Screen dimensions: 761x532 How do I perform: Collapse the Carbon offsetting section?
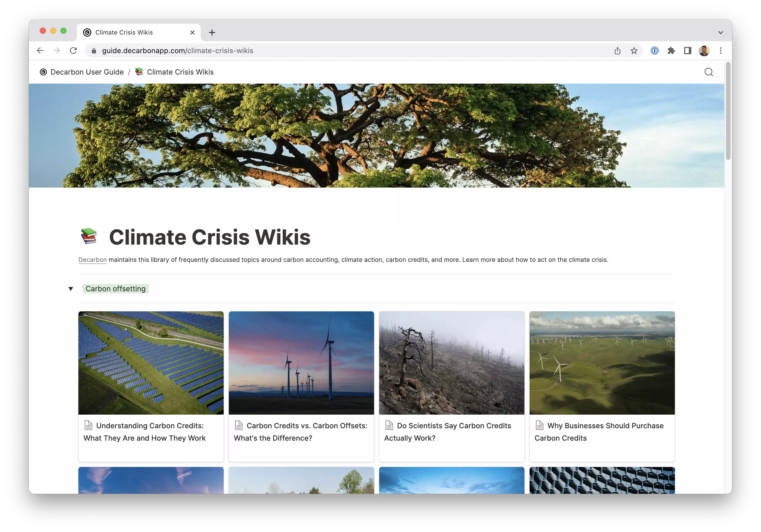coord(70,288)
